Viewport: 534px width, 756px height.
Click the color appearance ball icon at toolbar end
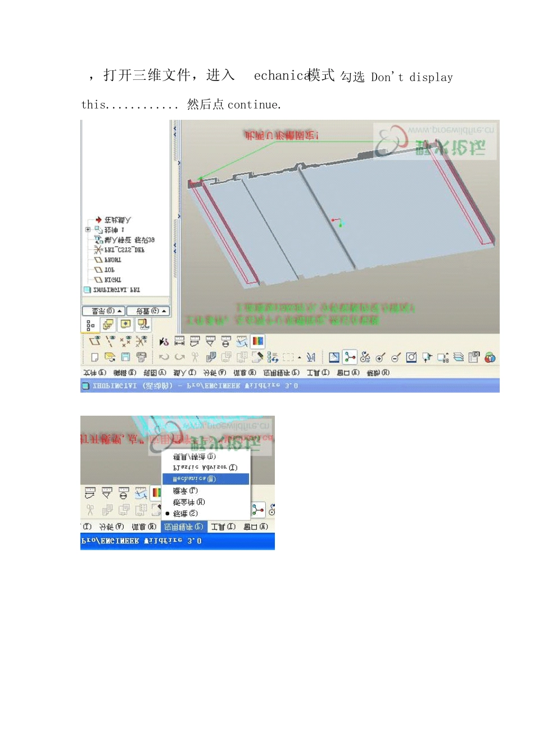point(490,357)
